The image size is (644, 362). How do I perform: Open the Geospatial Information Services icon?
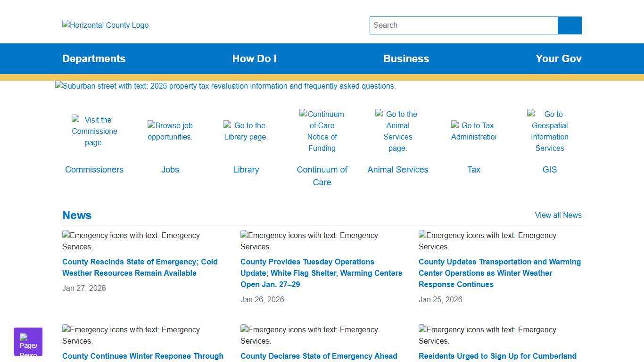point(550,131)
